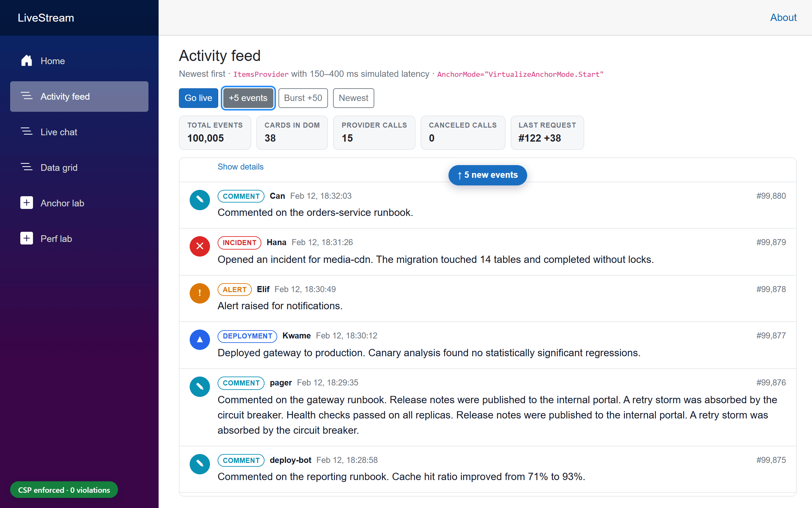Image resolution: width=812 pixels, height=508 pixels.
Task: Open the Data grid page
Action: click(x=79, y=167)
